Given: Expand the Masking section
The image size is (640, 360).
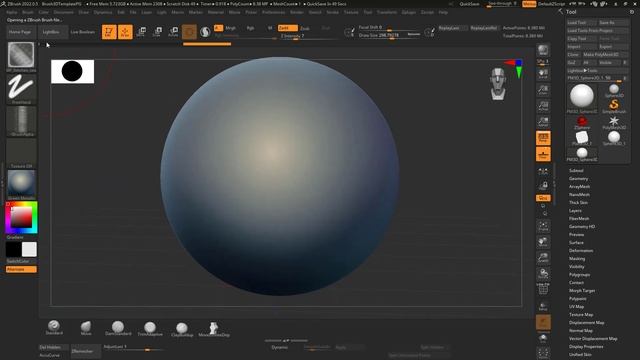Looking at the screenshot, I should click(x=577, y=259).
